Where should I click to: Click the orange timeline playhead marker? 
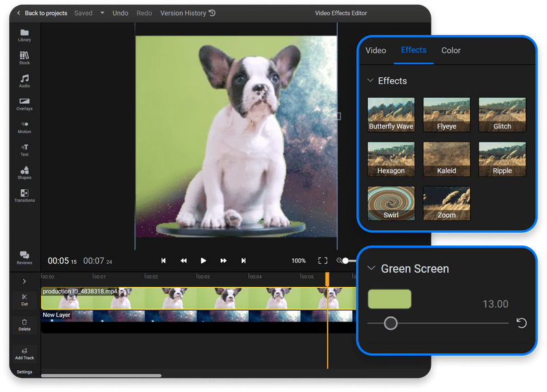tap(328, 279)
